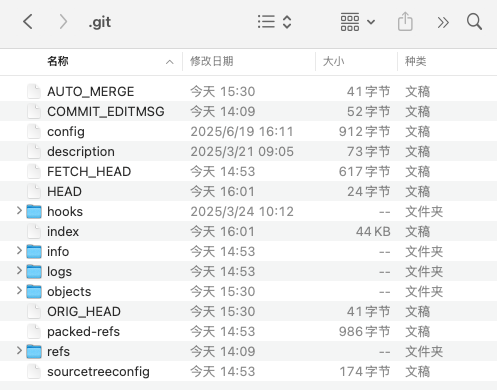Screen dimensions: 497x390
Task: Click the AUTO_MERGE file icon
Action: pos(34,91)
